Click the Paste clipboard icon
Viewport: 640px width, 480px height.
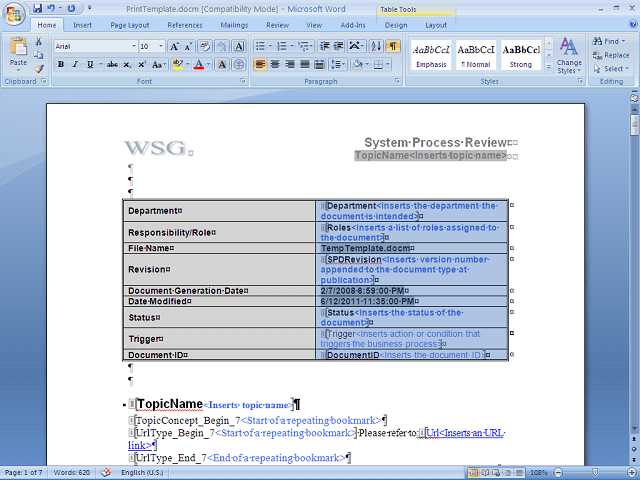[x=18, y=46]
